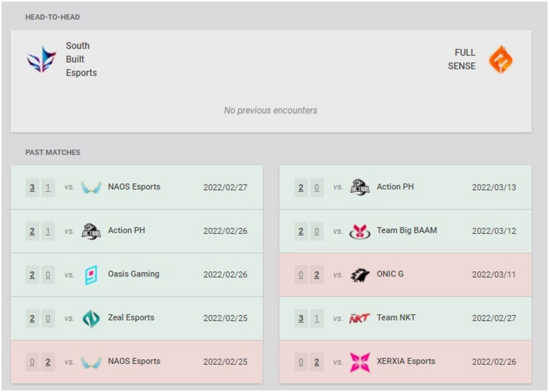Click score 0 in the Team Big BAAM match
The height and width of the screenshot is (392, 549).
coord(316,231)
